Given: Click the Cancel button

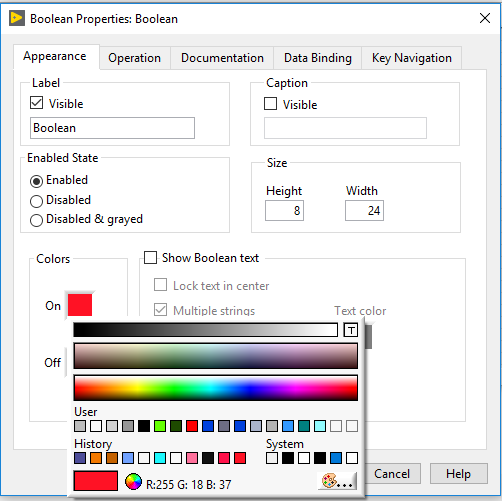Looking at the screenshot, I should [x=392, y=474].
